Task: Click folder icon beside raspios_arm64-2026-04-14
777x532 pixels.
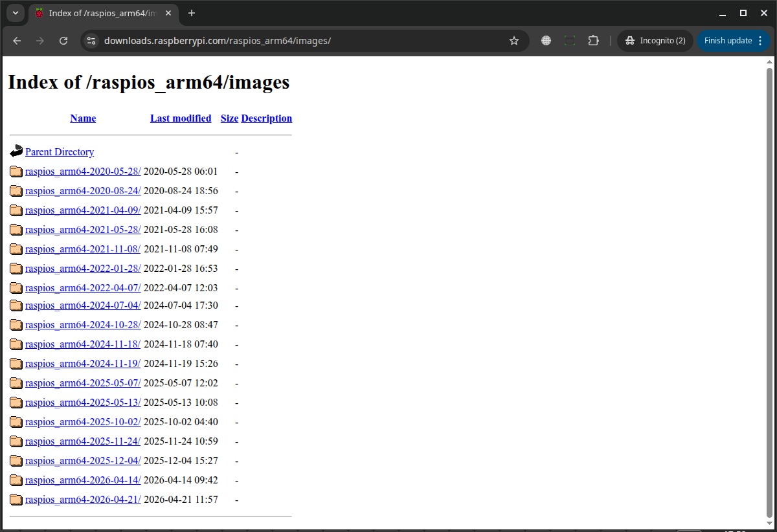Action: (16, 480)
